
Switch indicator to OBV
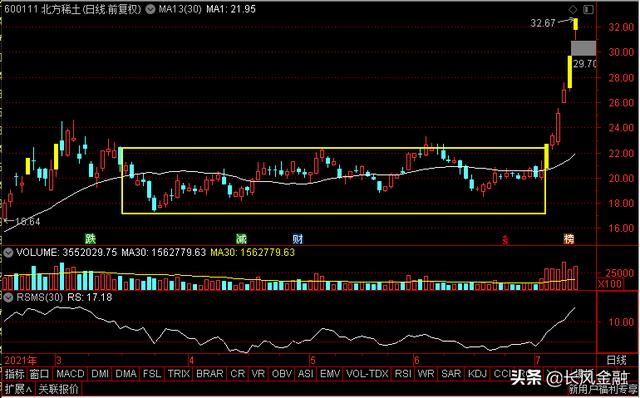[x=282, y=374]
